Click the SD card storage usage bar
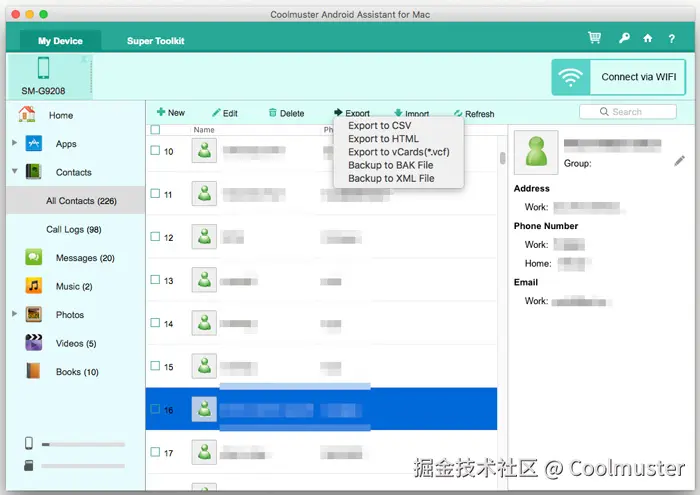This screenshot has width=700, height=495. pyautogui.click(x=83, y=466)
